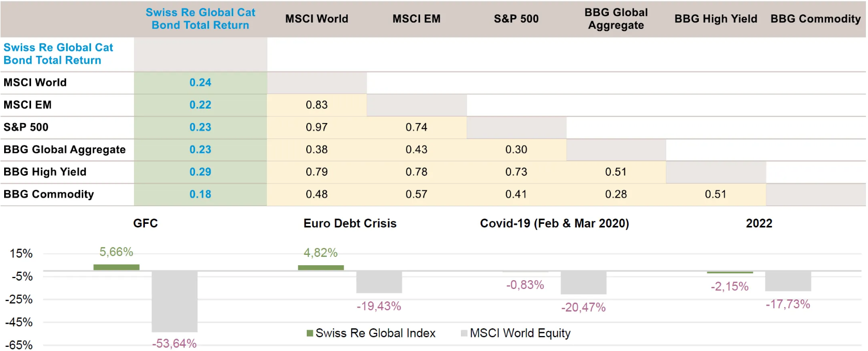
Task: Click the 0.28 correlation value
Action: (616, 194)
